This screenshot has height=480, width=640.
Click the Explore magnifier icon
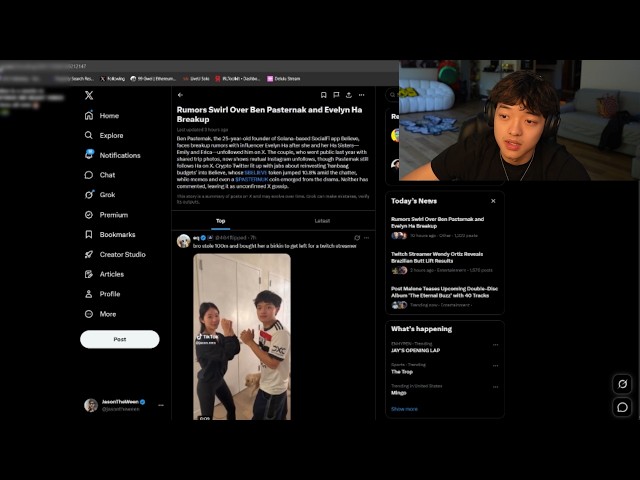[89, 135]
